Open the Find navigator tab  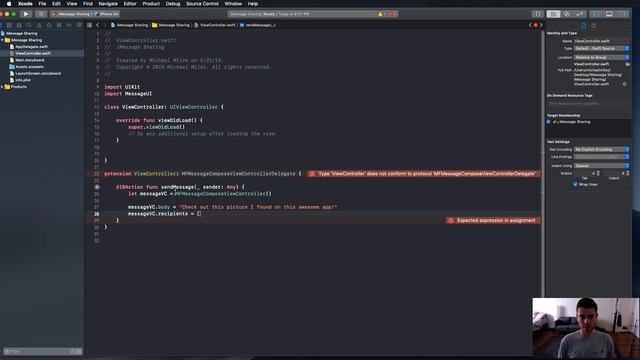point(29,25)
